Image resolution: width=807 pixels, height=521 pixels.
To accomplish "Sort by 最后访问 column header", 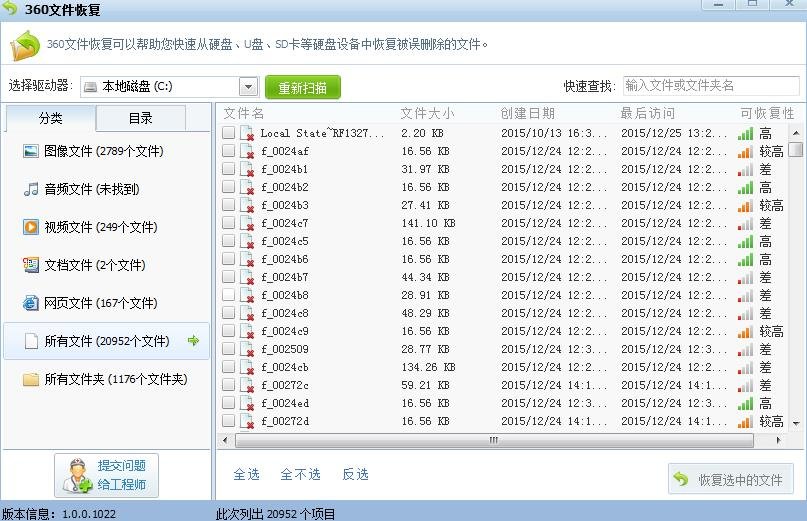I will point(647,113).
